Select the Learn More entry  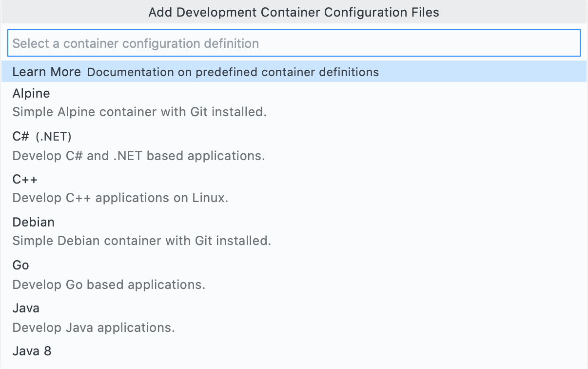46,72
